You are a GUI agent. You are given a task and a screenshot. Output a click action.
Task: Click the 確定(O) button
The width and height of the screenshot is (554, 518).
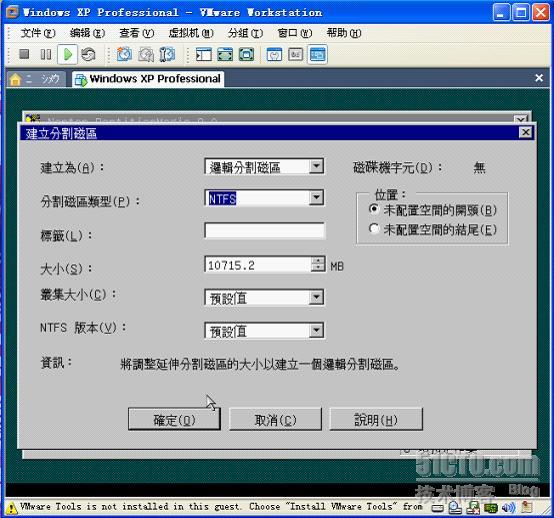pyautogui.click(x=175, y=419)
